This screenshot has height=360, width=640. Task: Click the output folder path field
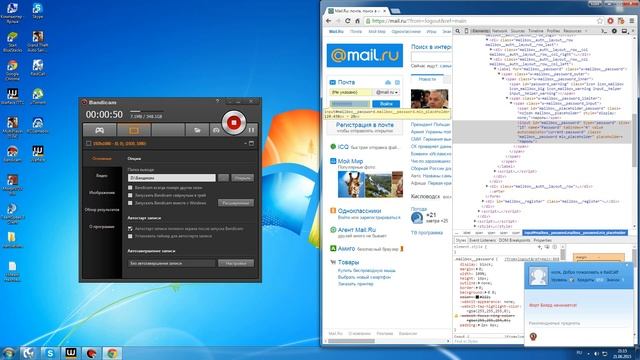coord(171,178)
